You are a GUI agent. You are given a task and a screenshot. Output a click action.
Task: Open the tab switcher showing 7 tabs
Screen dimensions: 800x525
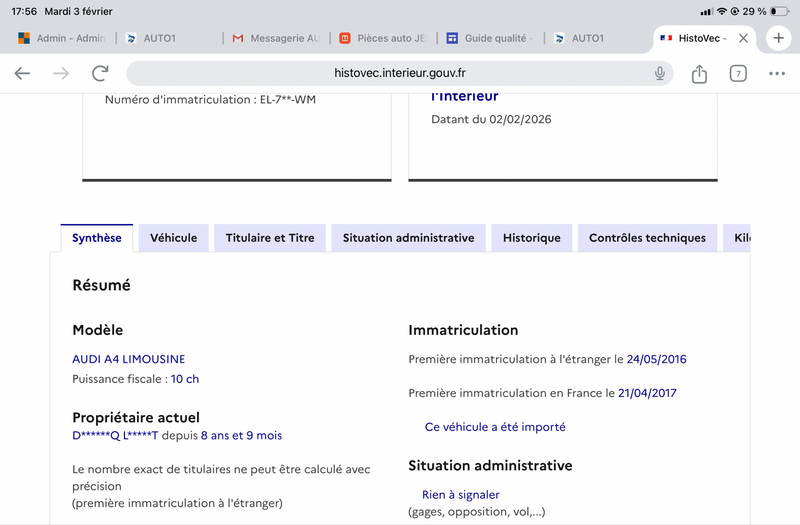(x=738, y=73)
